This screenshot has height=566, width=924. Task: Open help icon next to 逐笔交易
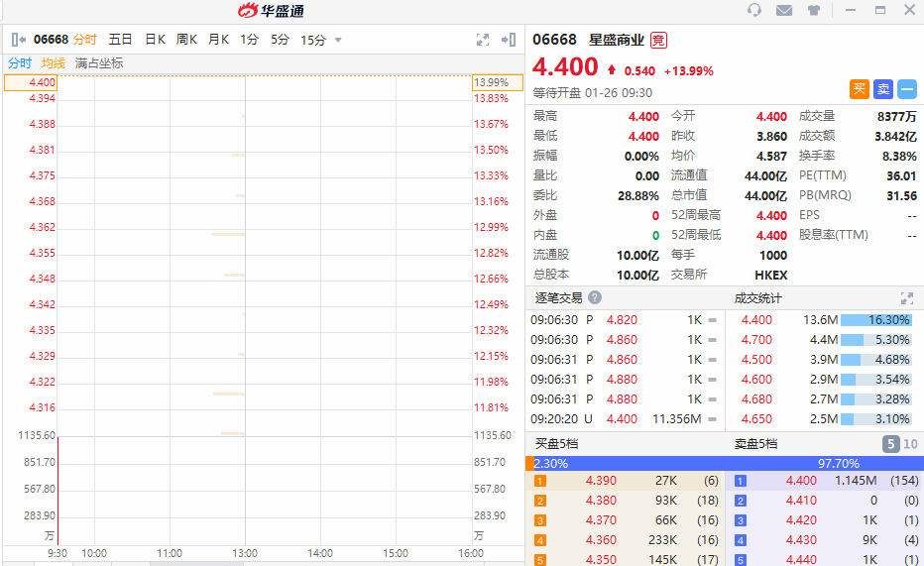pos(595,297)
